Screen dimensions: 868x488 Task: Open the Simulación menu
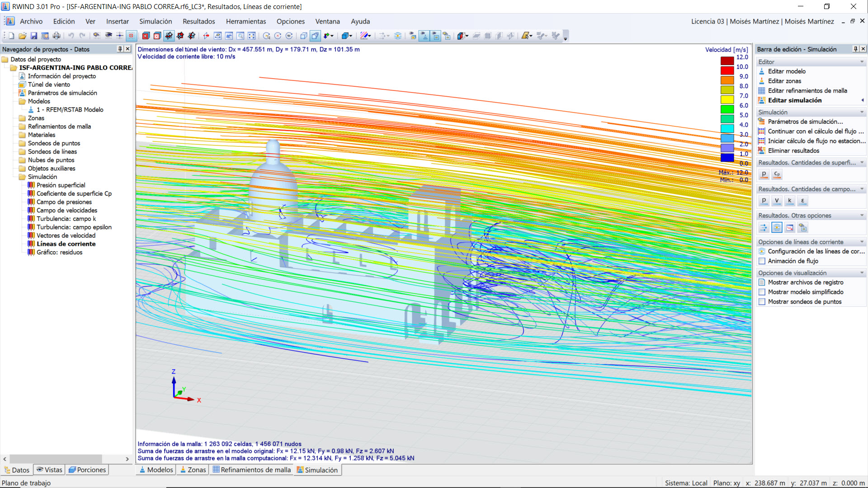click(156, 21)
